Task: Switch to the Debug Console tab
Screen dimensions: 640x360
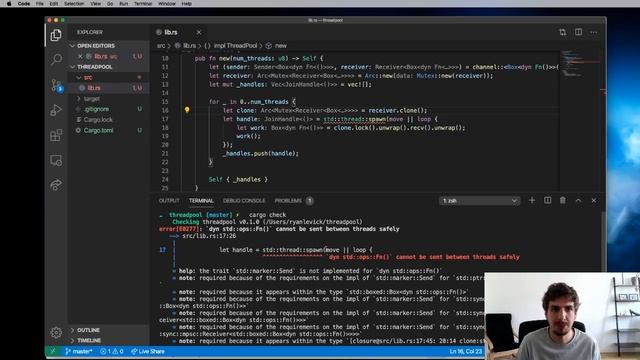Action: click(x=244, y=200)
